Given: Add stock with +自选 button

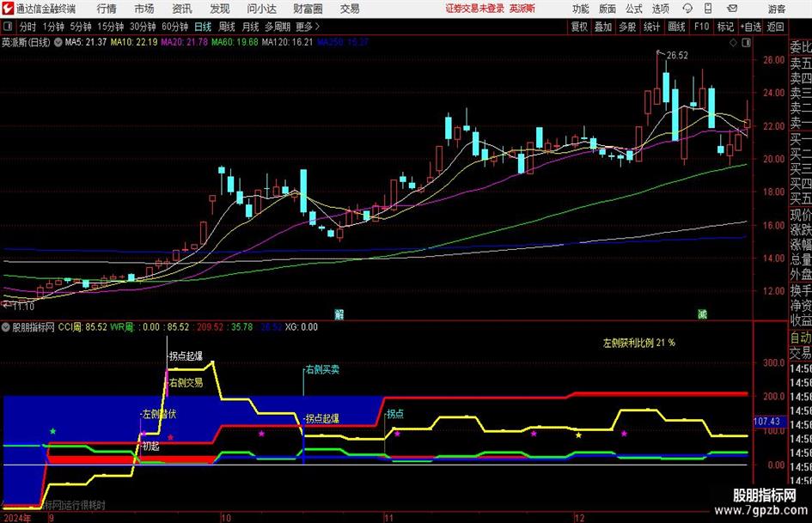Looking at the screenshot, I should click(751, 27).
